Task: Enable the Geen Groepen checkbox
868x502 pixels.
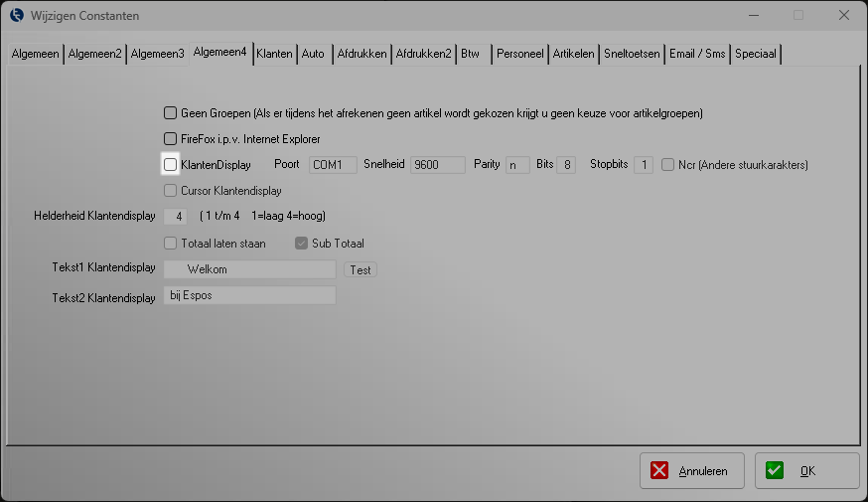Action: (171, 113)
